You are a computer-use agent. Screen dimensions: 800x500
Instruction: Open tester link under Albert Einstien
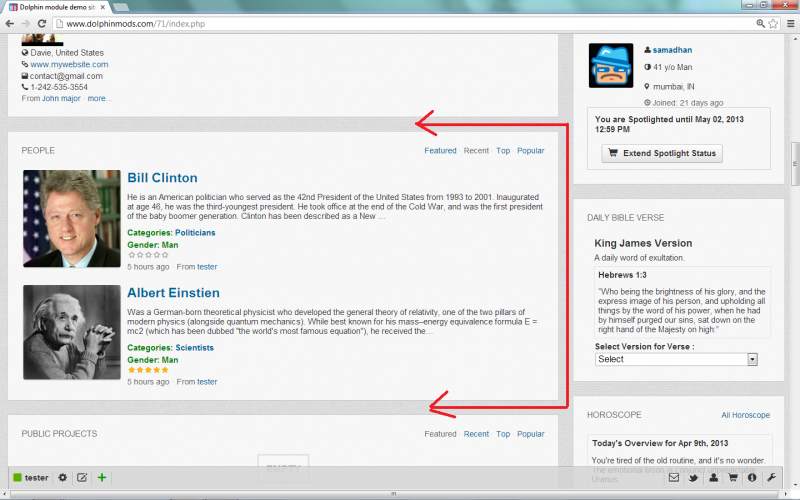pyautogui.click(x=207, y=382)
